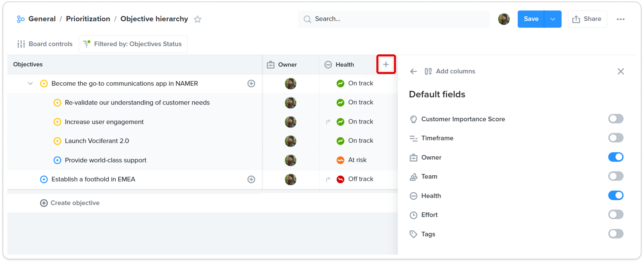
Task: Click the Owner column header
Action: point(291,64)
